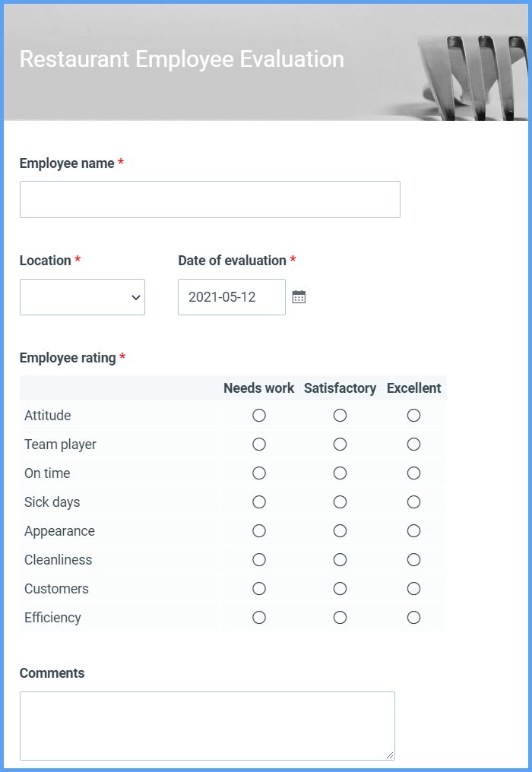
Task: Rate Cleanliness as Satisfactory
Action: 340,559
